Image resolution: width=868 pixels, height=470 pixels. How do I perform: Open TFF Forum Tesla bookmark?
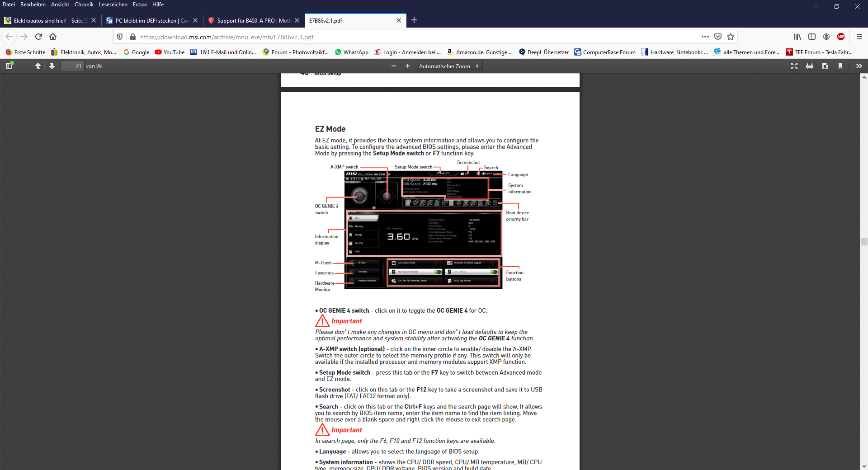click(x=820, y=52)
